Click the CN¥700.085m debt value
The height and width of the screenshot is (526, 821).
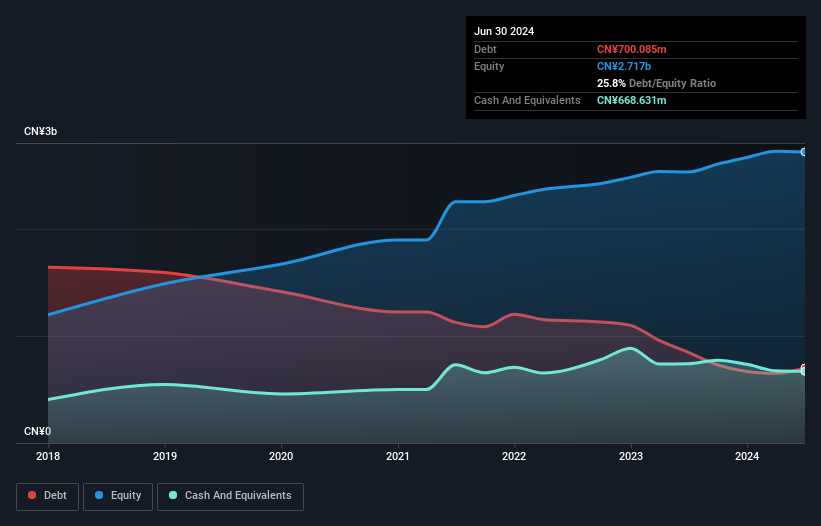point(631,49)
